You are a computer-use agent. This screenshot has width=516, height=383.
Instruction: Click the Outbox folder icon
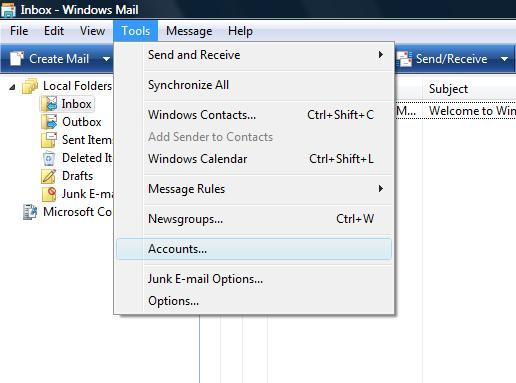(x=49, y=122)
